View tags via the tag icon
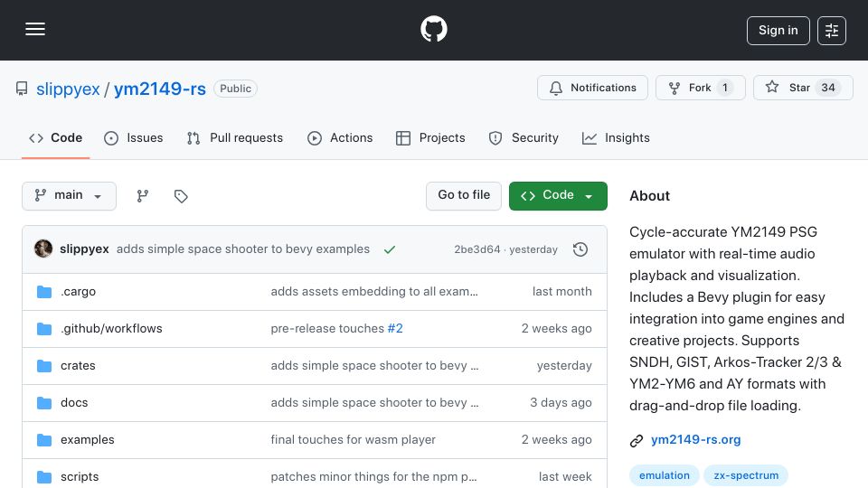 coord(181,196)
